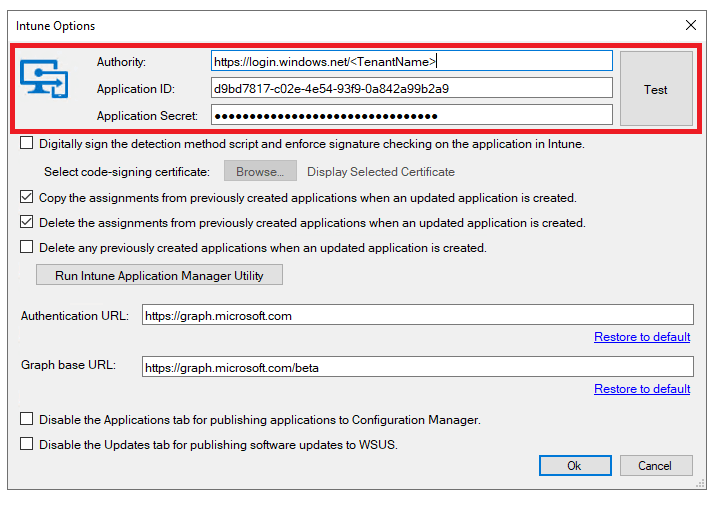Click the Authority URL input field
Viewport: 719px width, 507px height.
411,61
